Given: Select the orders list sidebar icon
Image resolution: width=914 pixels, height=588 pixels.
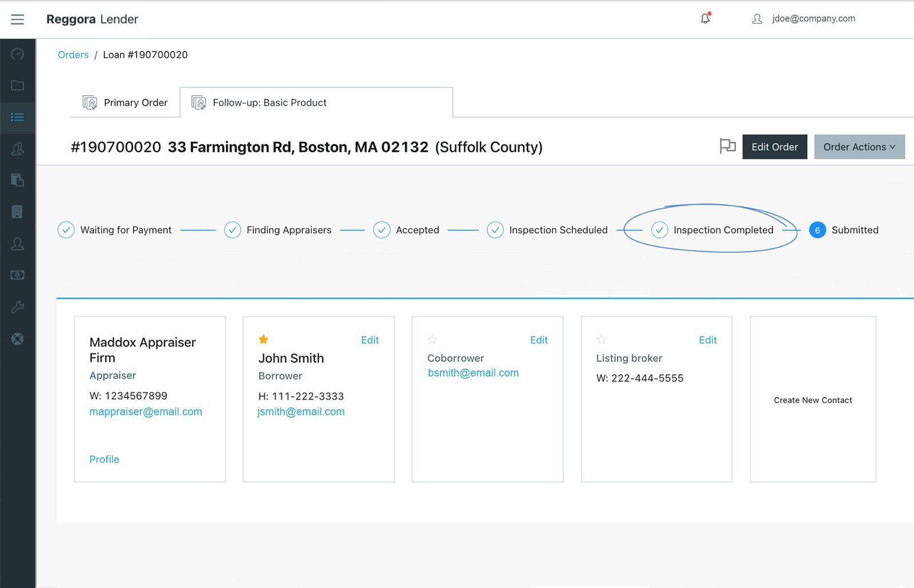Looking at the screenshot, I should point(18,117).
